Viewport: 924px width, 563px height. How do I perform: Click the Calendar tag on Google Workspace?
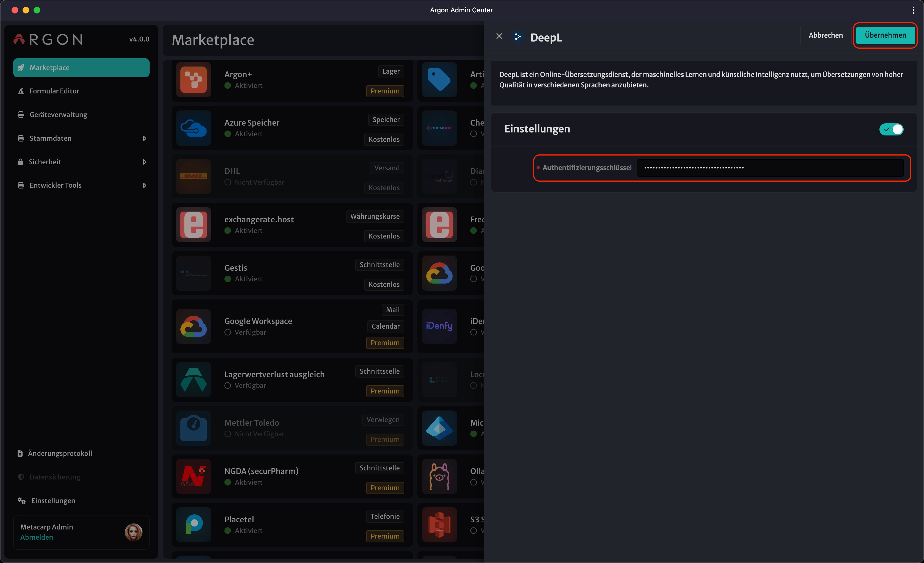tap(386, 326)
